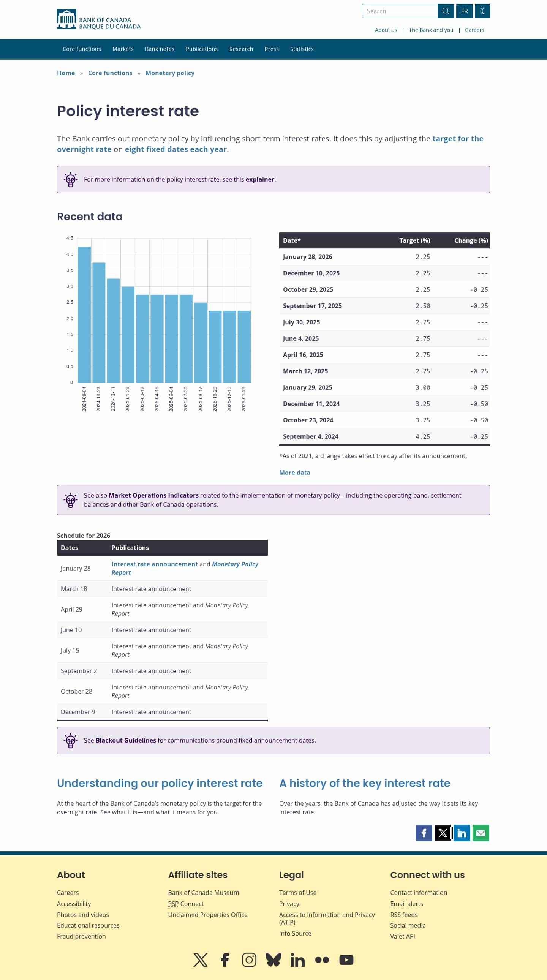Click the Monetary policy breadcrumb
The height and width of the screenshot is (980, 547).
pos(170,73)
